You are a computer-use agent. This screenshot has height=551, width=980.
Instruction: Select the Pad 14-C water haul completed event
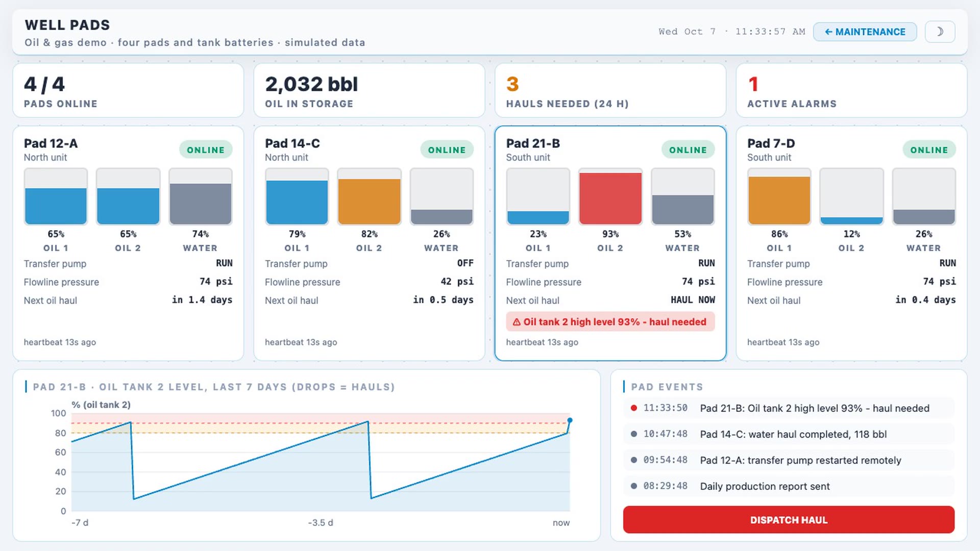coord(789,434)
